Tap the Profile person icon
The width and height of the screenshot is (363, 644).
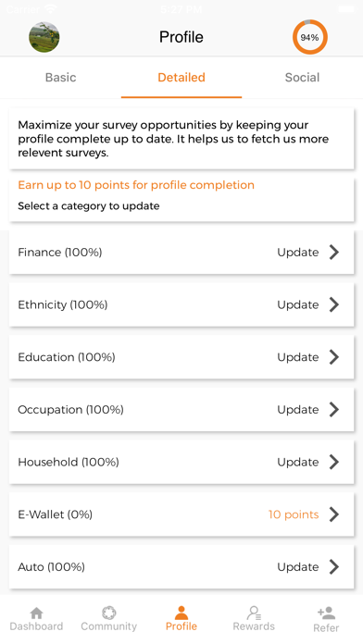181,613
